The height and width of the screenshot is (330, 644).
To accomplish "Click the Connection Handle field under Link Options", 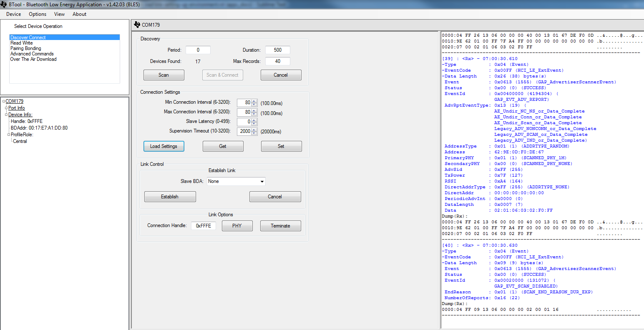I will click(x=203, y=225).
